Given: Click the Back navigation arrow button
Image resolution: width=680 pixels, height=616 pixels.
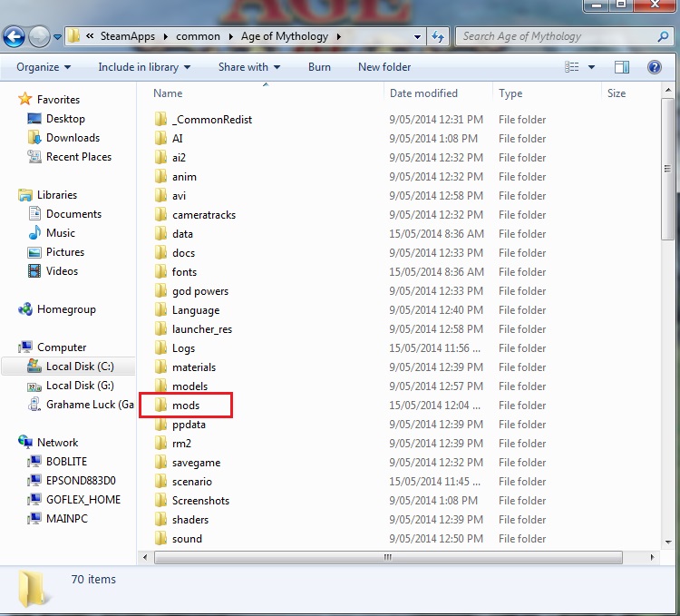Looking at the screenshot, I should [x=14, y=36].
